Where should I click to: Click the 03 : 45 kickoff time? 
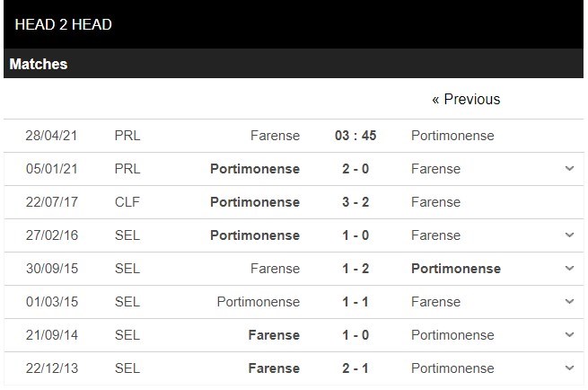click(x=355, y=136)
